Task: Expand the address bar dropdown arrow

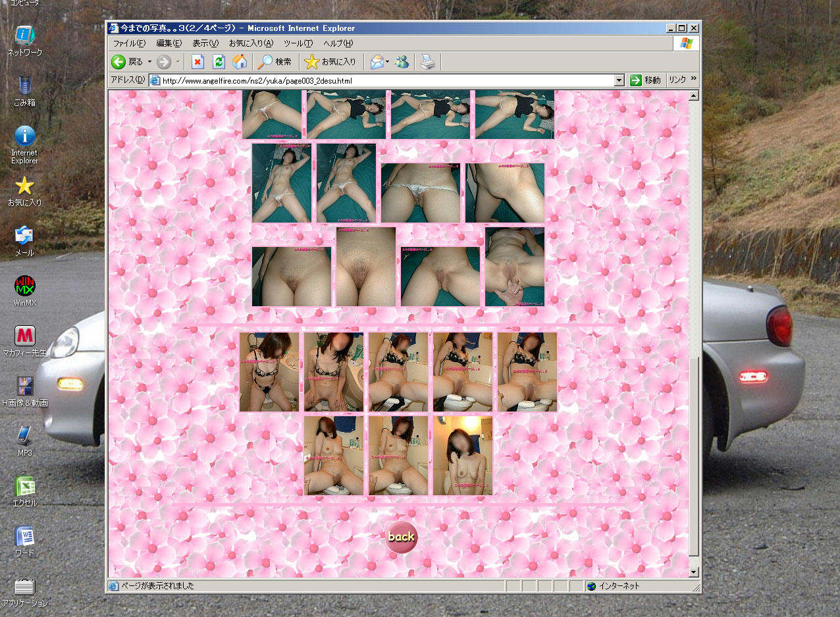Action: point(619,80)
